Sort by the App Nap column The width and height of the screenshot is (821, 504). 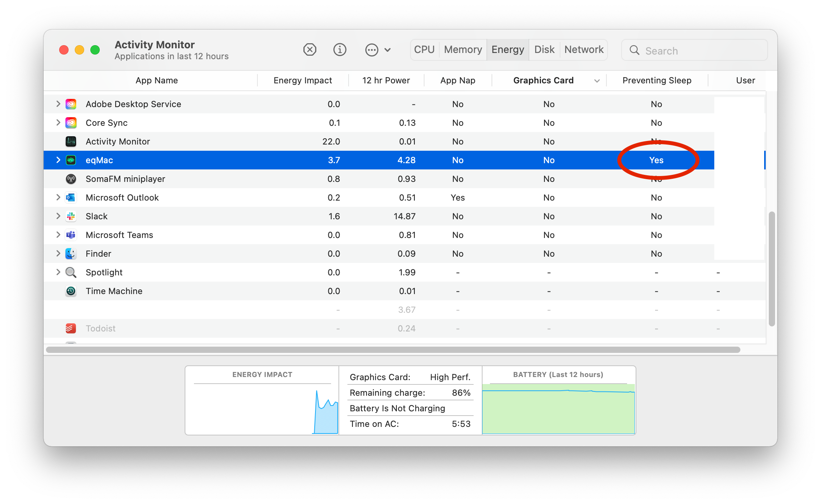pyautogui.click(x=457, y=80)
